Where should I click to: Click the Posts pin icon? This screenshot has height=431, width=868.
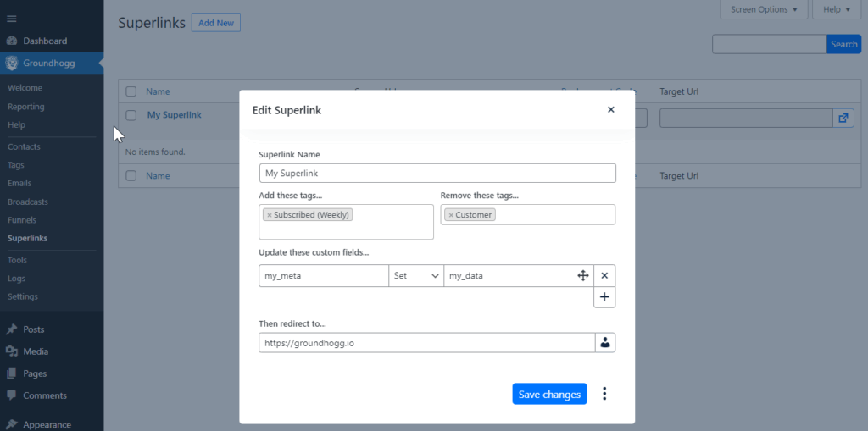coord(12,329)
